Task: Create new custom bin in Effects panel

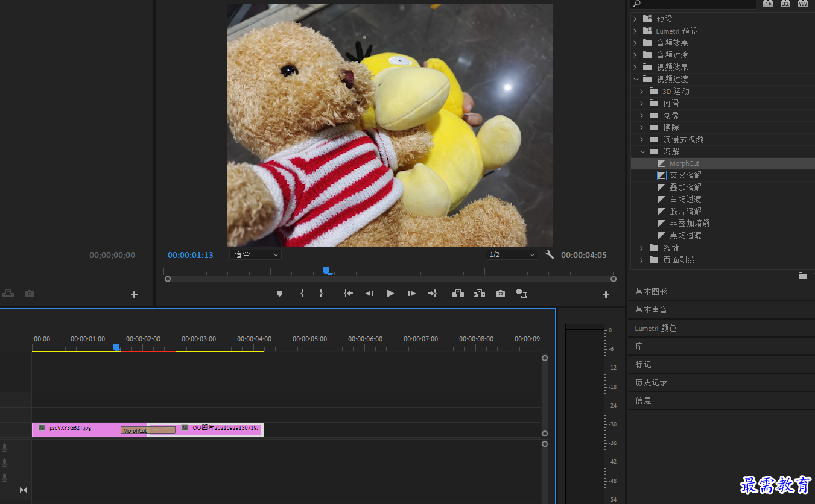Action: 803,276
